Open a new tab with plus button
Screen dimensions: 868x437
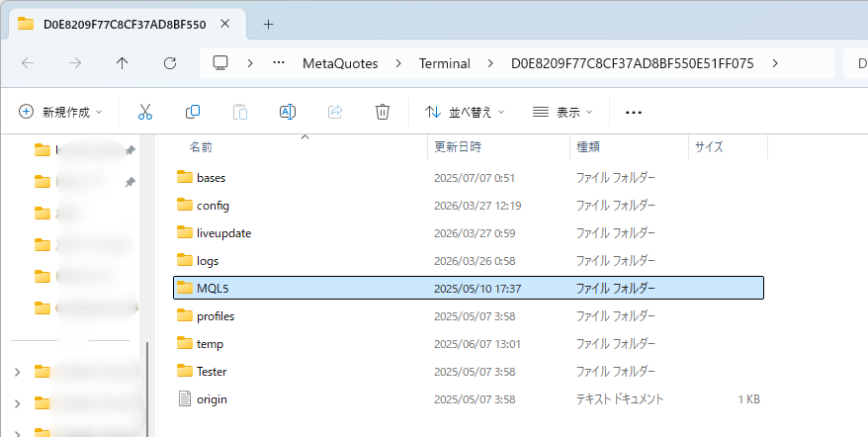coord(269,25)
